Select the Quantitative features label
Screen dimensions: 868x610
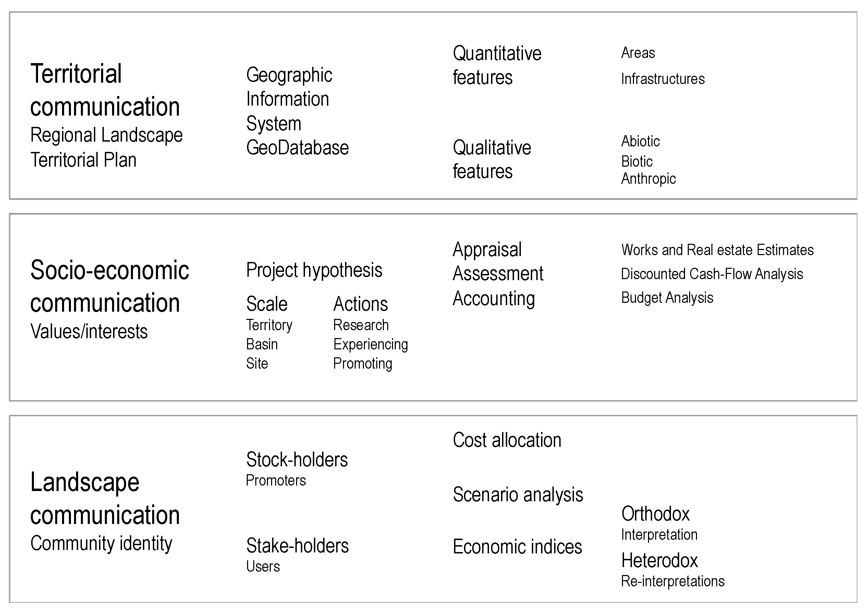(497, 65)
